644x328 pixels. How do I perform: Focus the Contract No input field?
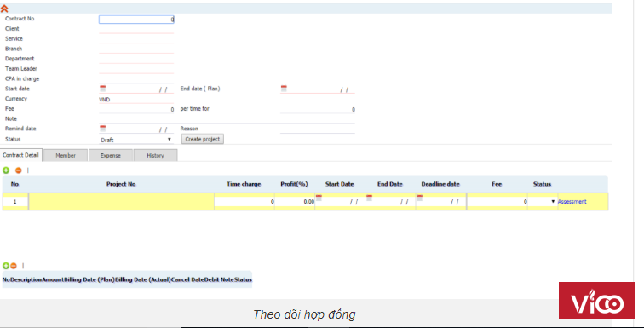coord(136,20)
